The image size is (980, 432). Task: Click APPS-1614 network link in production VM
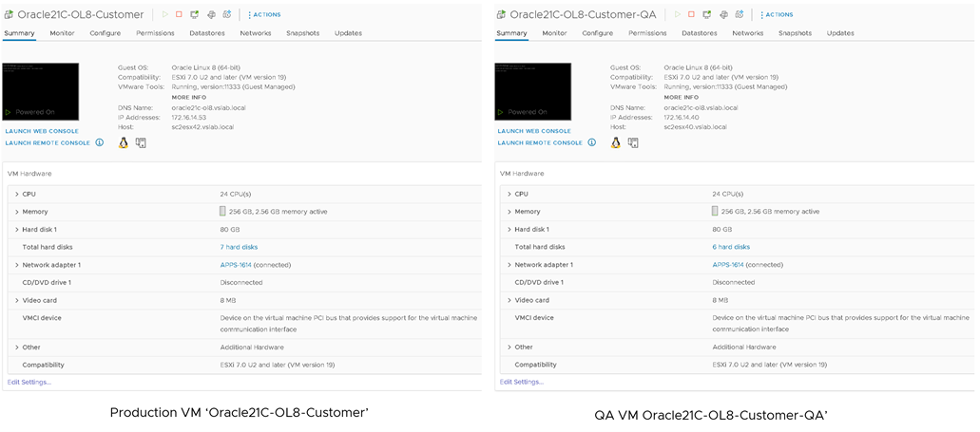tap(236, 265)
